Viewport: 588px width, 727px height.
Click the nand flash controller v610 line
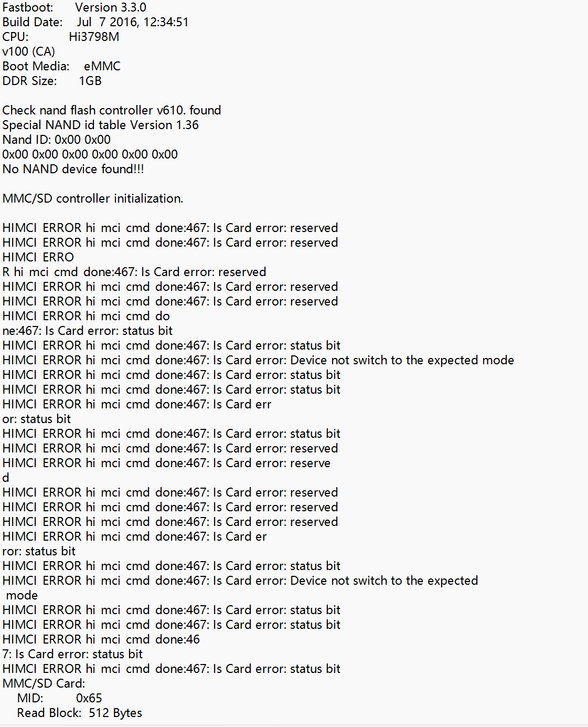click(111, 111)
